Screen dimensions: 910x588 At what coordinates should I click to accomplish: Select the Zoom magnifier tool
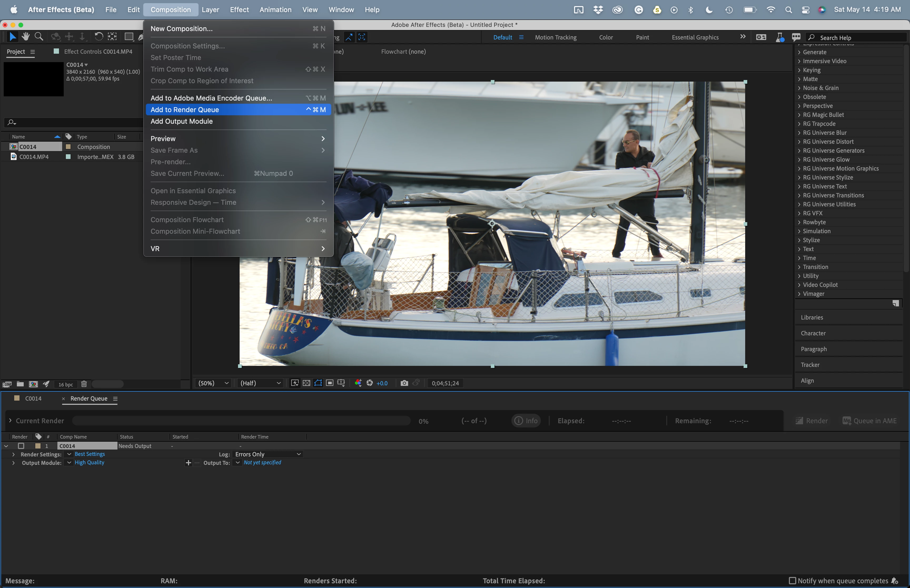[x=38, y=37]
